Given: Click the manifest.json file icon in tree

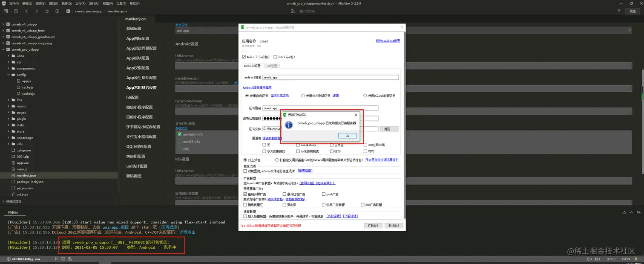Looking at the screenshot, I should [13, 175].
